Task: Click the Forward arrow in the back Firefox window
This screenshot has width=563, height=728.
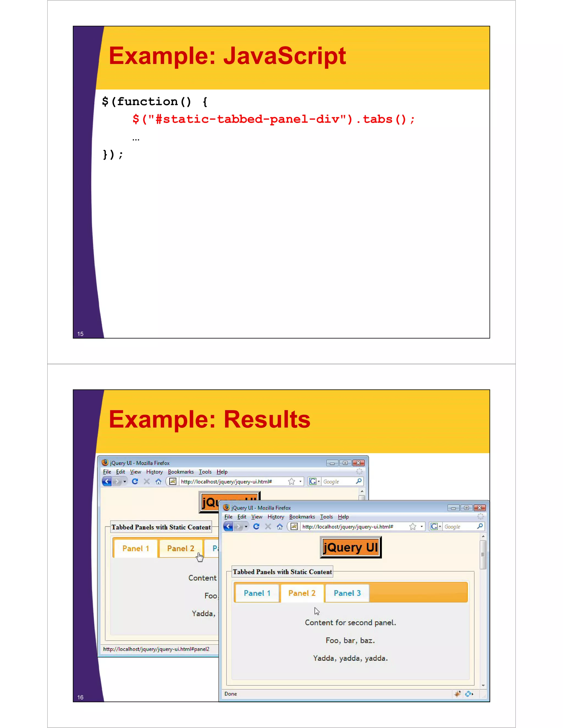Action: click(117, 481)
